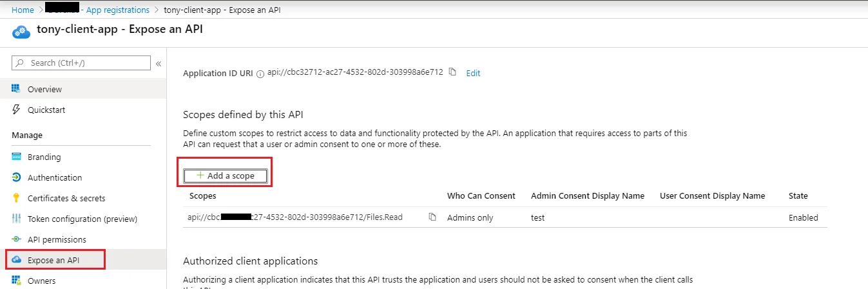Click the Who Can Consent column header
The height and width of the screenshot is (289, 868).
(x=481, y=195)
